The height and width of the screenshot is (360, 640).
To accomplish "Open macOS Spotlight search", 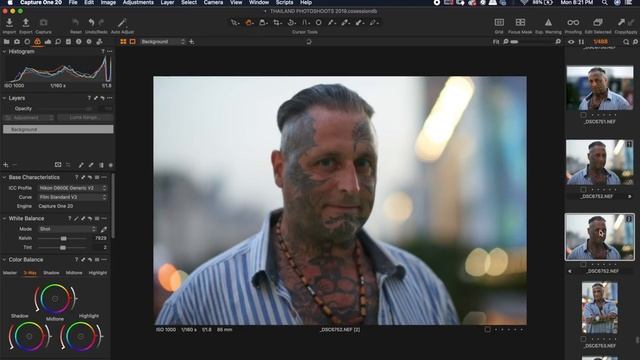I will pyautogui.click(x=604, y=2).
